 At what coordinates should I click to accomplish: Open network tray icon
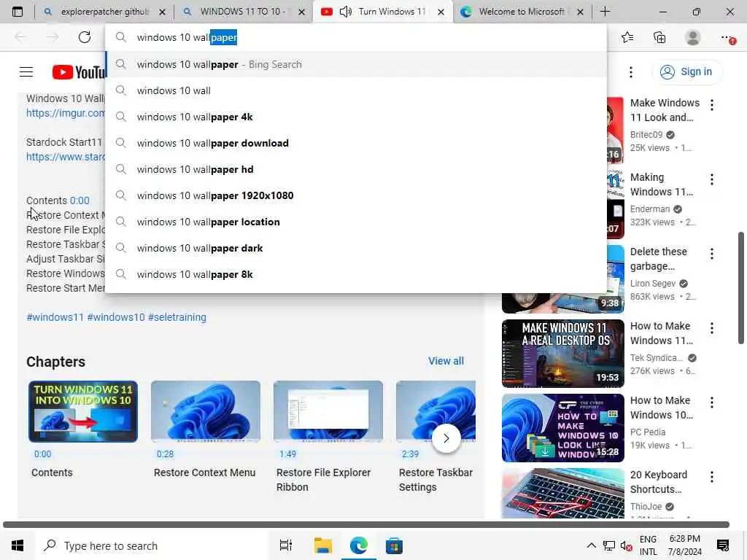click(609, 545)
